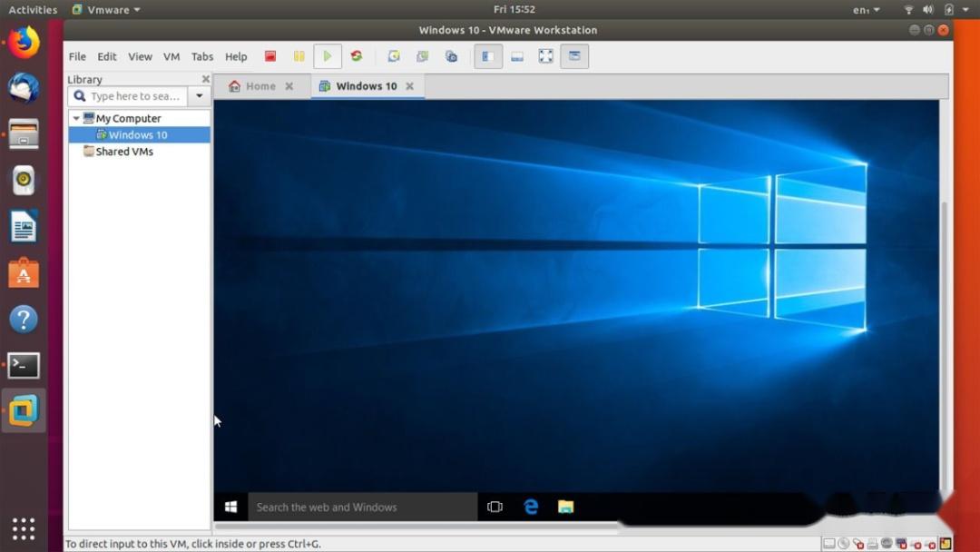Launch Thunderbird from the Ubuntu dock
The image size is (980, 552).
tap(24, 88)
